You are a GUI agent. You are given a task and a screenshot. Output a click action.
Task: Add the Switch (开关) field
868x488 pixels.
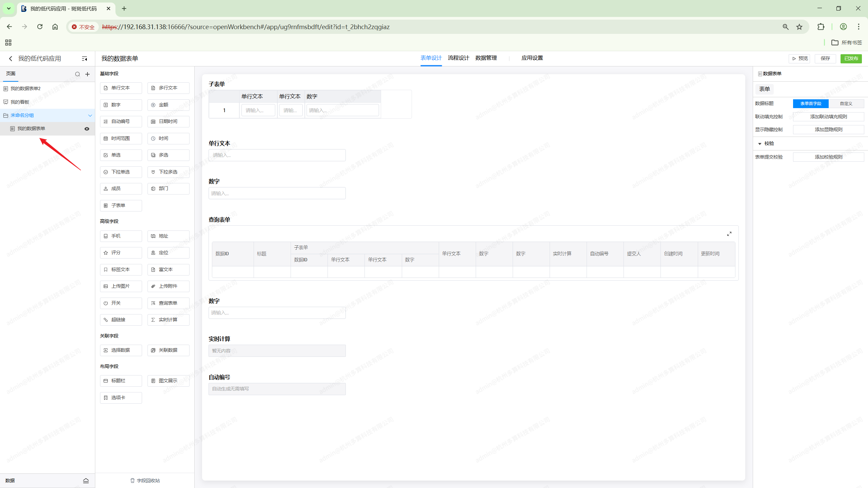click(121, 303)
